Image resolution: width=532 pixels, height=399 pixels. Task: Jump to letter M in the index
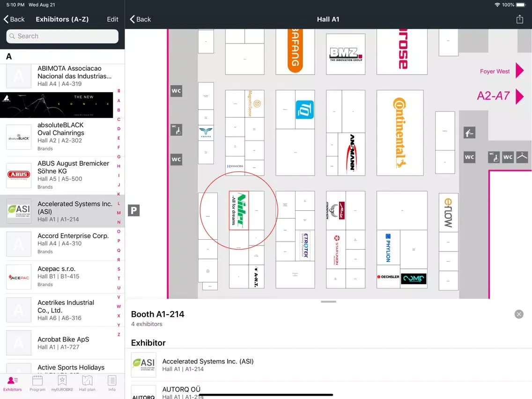119,213
